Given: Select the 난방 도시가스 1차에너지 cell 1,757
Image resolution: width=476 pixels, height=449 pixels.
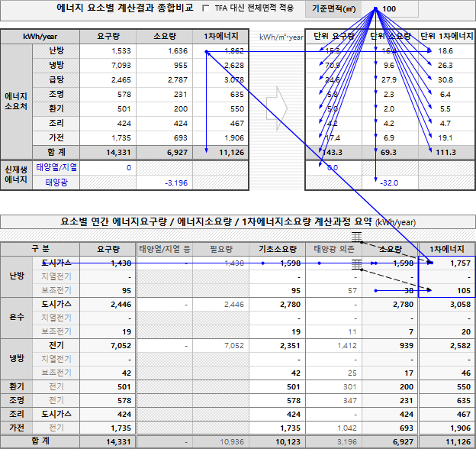Looking at the screenshot, I should pos(446,263).
